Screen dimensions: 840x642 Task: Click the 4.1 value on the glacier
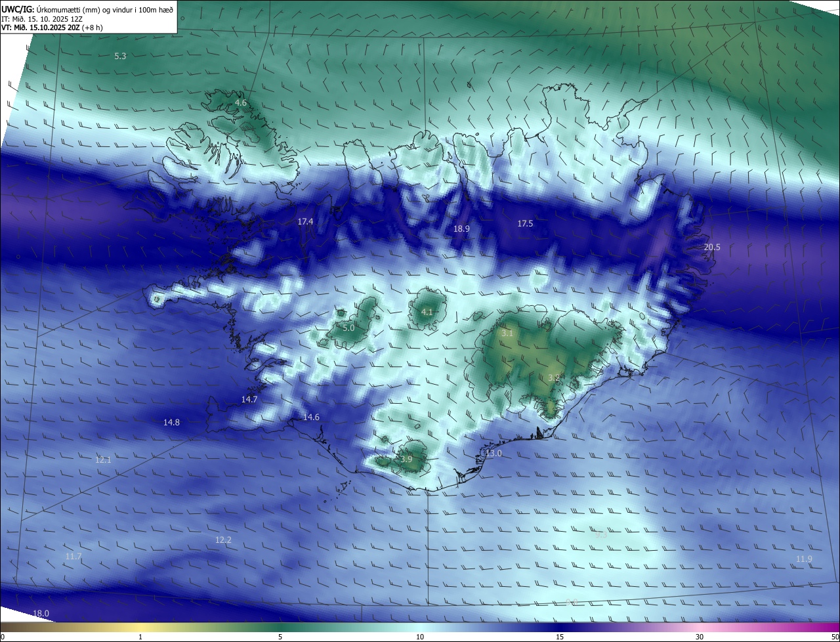[427, 312]
